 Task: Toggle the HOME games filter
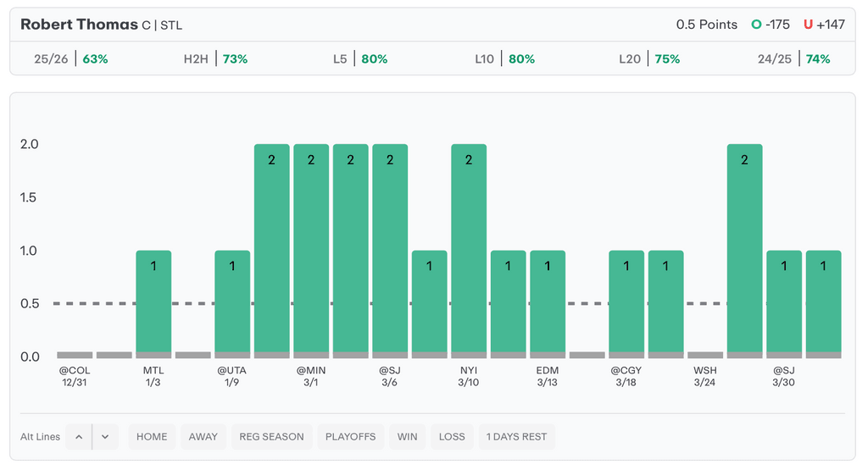click(x=152, y=437)
